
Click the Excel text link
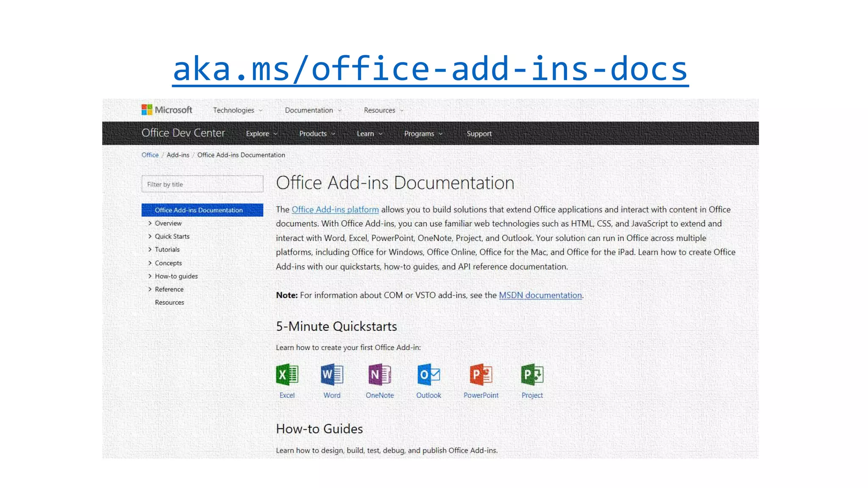click(x=287, y=395)
